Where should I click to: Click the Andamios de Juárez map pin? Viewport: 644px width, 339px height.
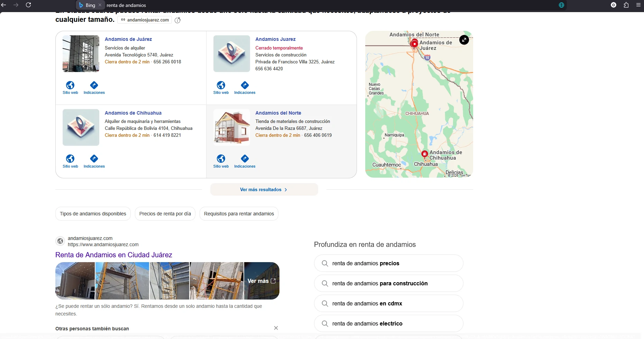point(414,44)
